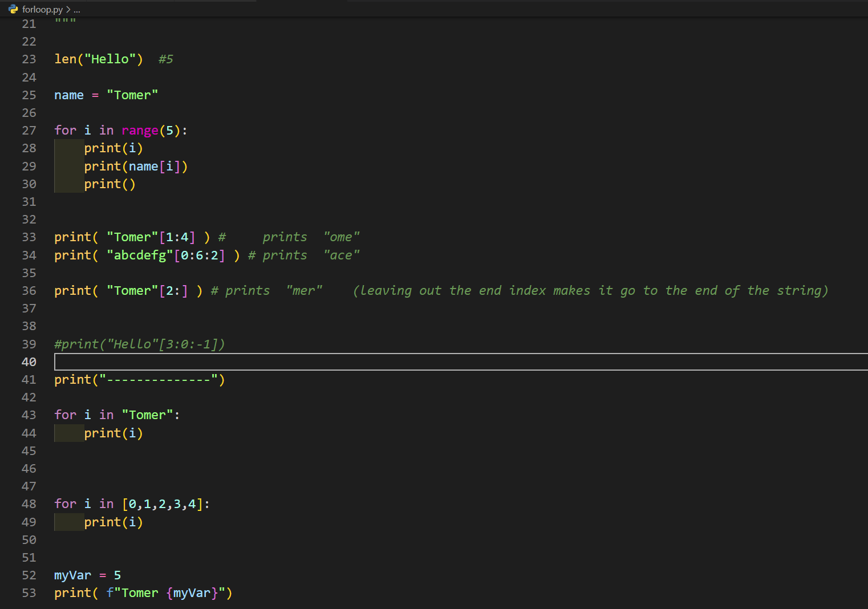The image size is (868, 609).
Task: Select the commented-out print("Hello"[3:0:-1]) line
Action: (139, 344)
